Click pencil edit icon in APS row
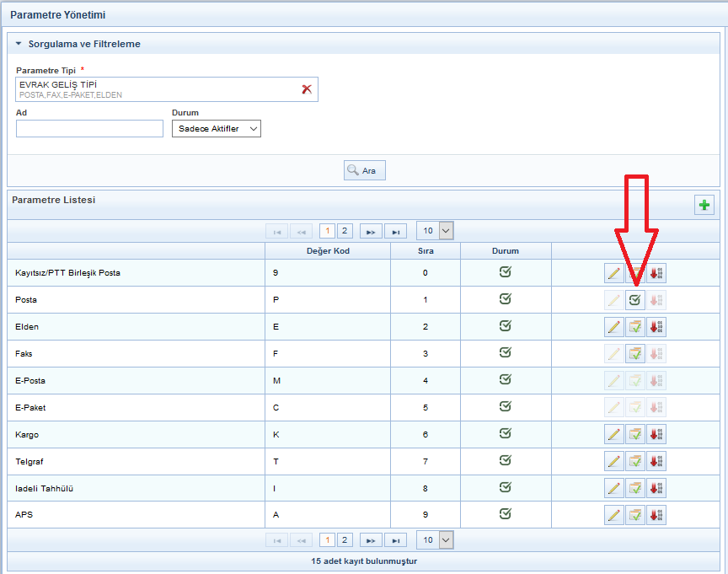 tap(614, 514)
